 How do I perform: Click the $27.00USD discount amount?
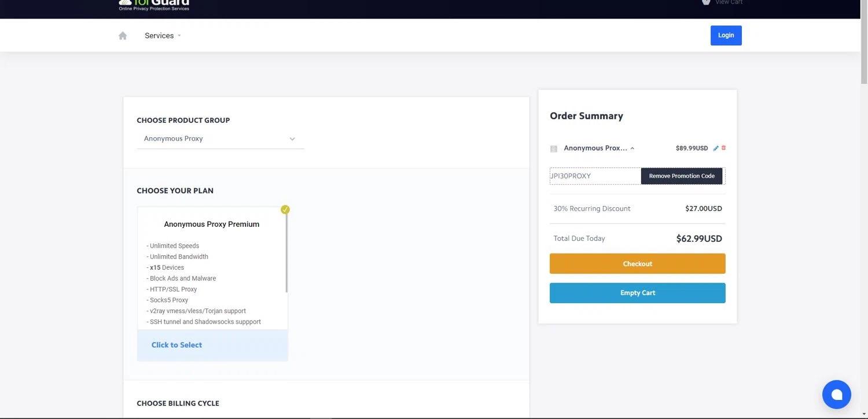coord(704,208)
